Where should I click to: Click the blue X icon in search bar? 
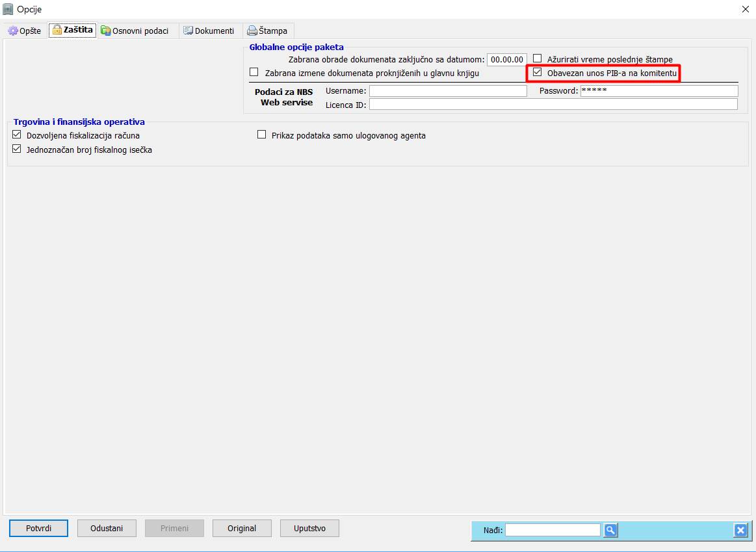(740, 531)
